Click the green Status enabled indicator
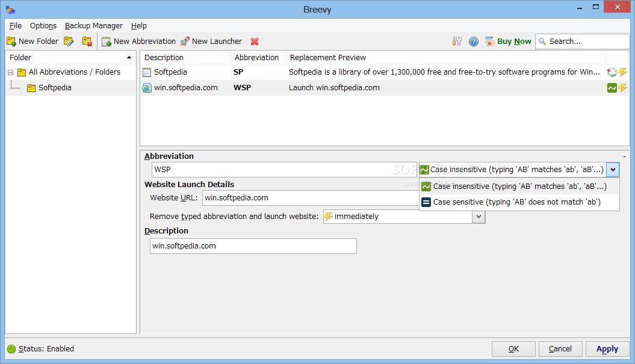This screenshot has height=364, width=635. tap(11, 349)
